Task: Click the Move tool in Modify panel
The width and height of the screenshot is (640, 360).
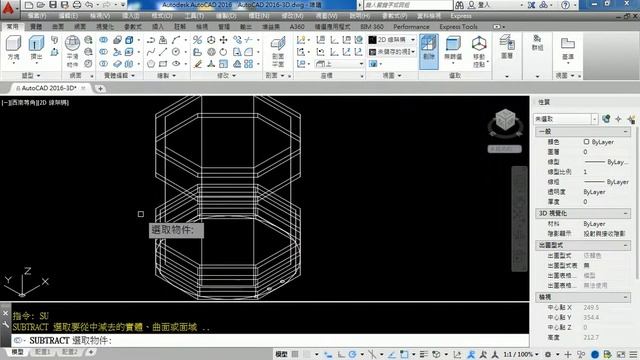Action: pyautogui.click(x=223, y=40)
